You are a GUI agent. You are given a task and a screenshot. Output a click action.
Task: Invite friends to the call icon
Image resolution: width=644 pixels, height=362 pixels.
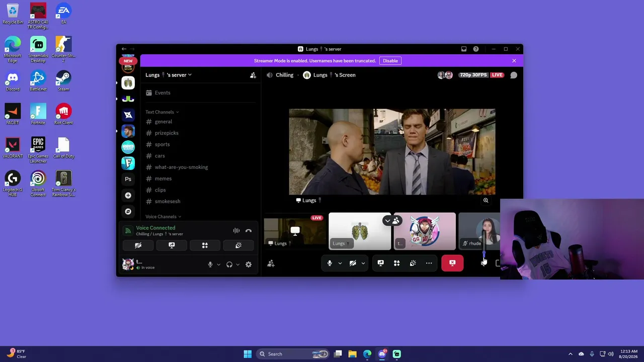tap(271, 263)
